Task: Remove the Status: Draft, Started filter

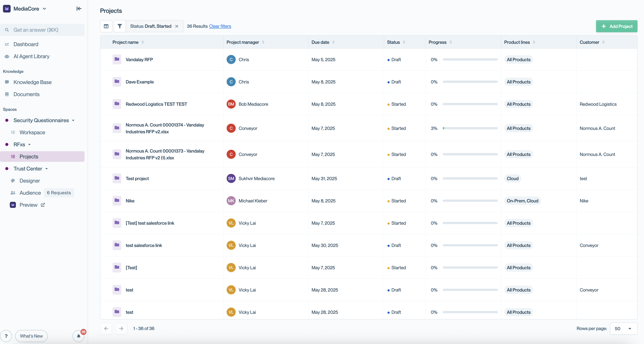Action: (177, 26)
